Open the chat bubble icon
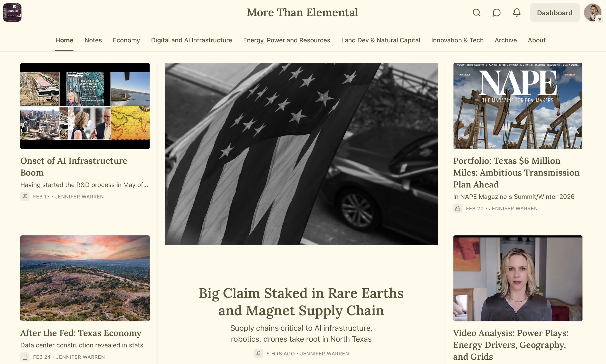The height and width of the screenshot is (364, 606). click(x=496, y=13)
